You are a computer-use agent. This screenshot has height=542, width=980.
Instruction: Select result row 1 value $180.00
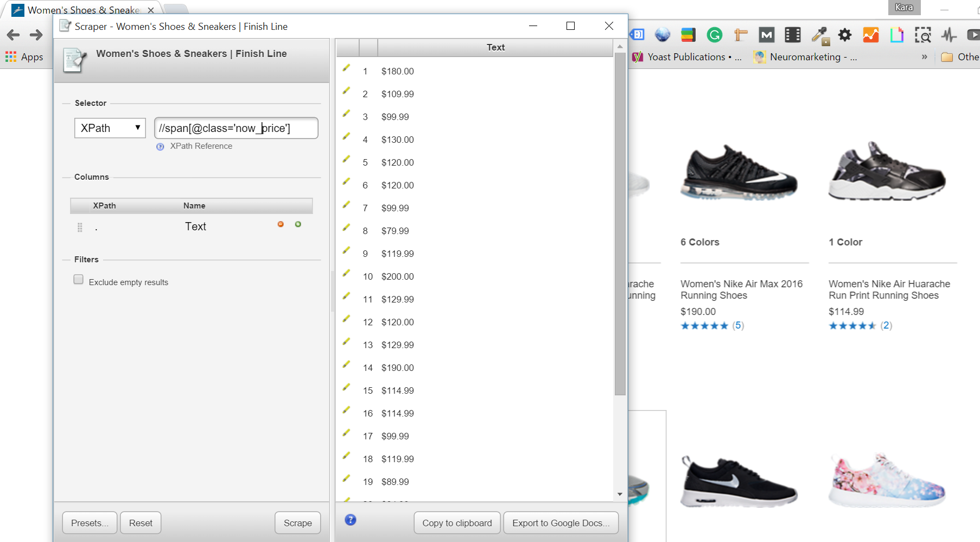(x=398, y=71)
